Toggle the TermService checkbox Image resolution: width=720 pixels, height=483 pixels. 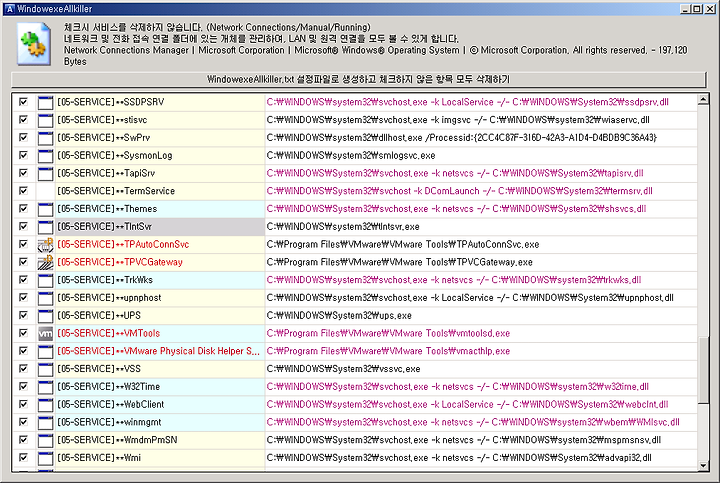click(x=23, y=191)
